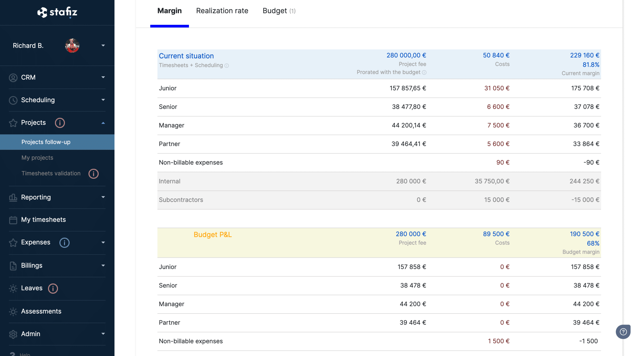Open My timesheets in sidebar
Image resolution: width=644 pixels, height=356 pixels.
[x=43, y=220]
